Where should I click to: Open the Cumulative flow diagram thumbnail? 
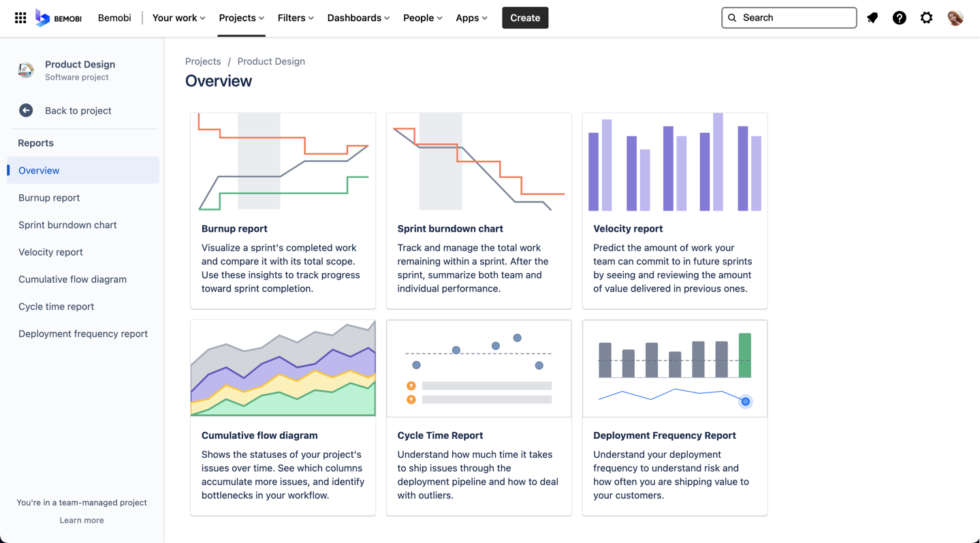(x=283, y=369)
